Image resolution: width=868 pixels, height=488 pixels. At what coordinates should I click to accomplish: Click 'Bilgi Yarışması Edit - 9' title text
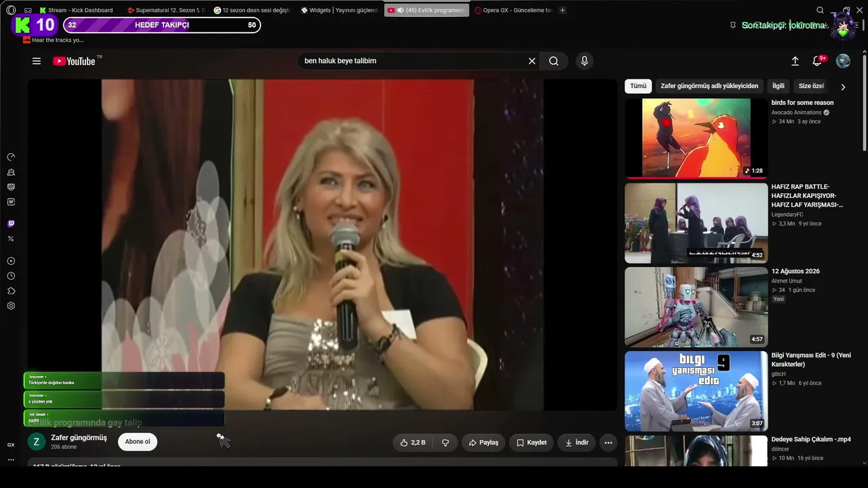811,360
